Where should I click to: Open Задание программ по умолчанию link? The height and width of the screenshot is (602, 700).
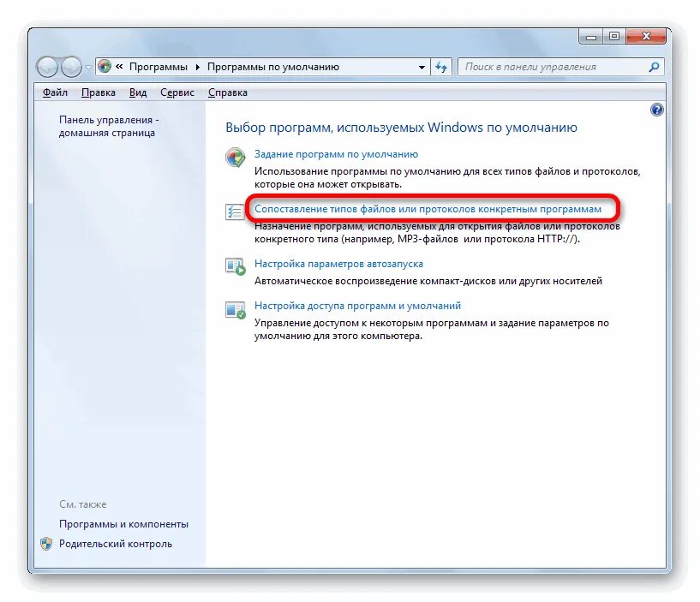336,154
